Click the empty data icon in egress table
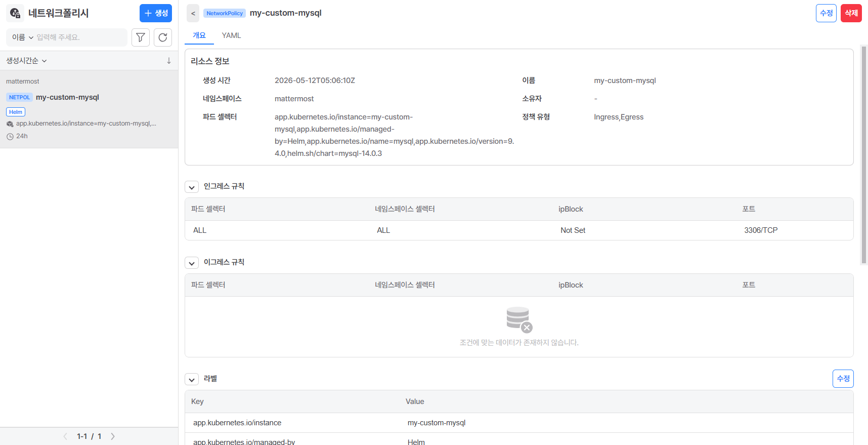 click(x=519, y=320)
